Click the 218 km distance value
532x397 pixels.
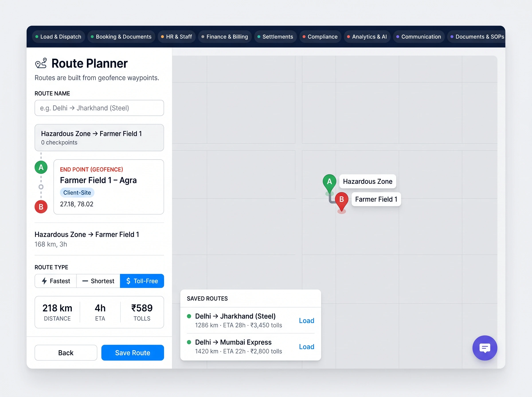pyautogui.click(x=57, y=308)
